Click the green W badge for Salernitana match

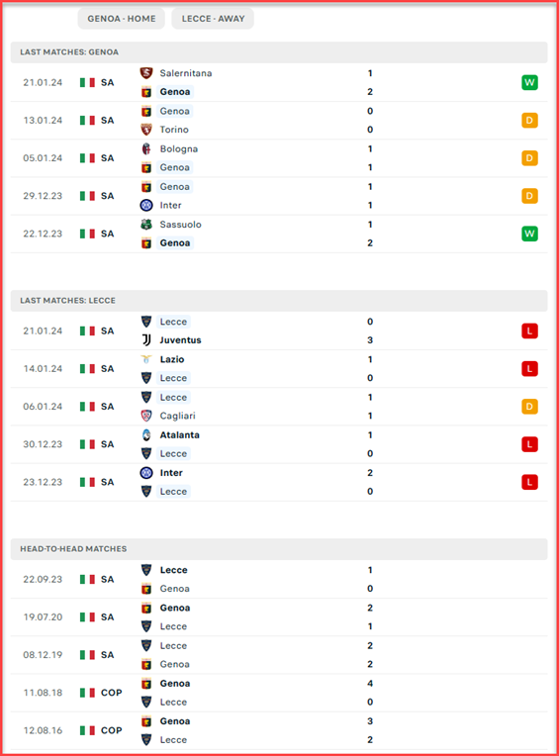pyautogui.click(x=529, y=82)
